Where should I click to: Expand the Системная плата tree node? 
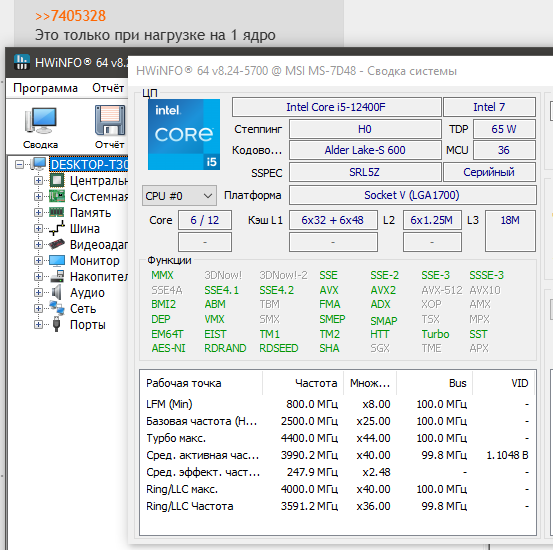click(38, 197)
